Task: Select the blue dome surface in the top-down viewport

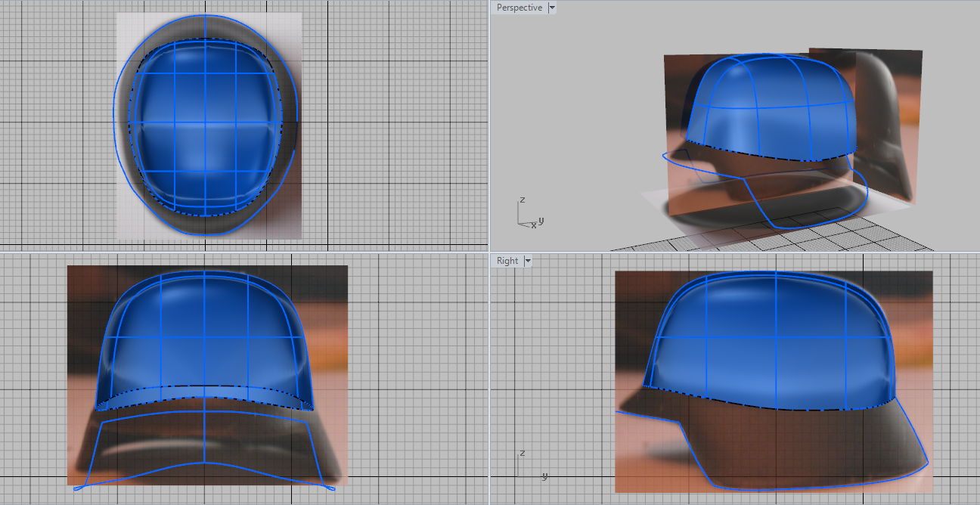Action: coord(206,127)
